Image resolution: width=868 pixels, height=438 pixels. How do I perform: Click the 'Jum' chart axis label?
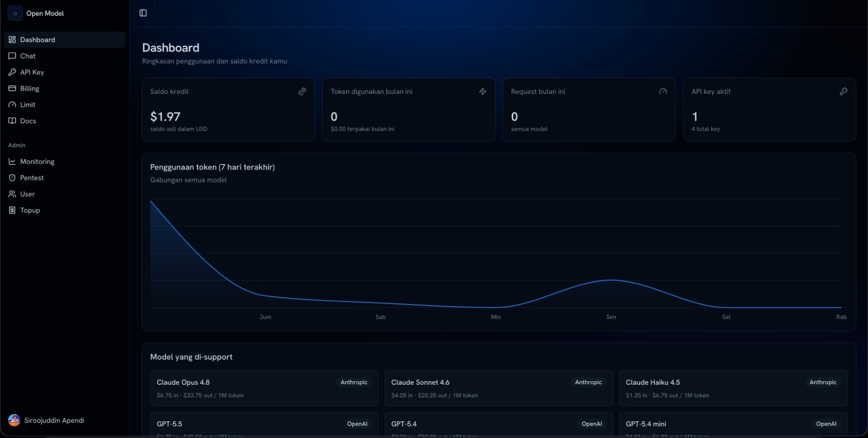coord(265,317)
